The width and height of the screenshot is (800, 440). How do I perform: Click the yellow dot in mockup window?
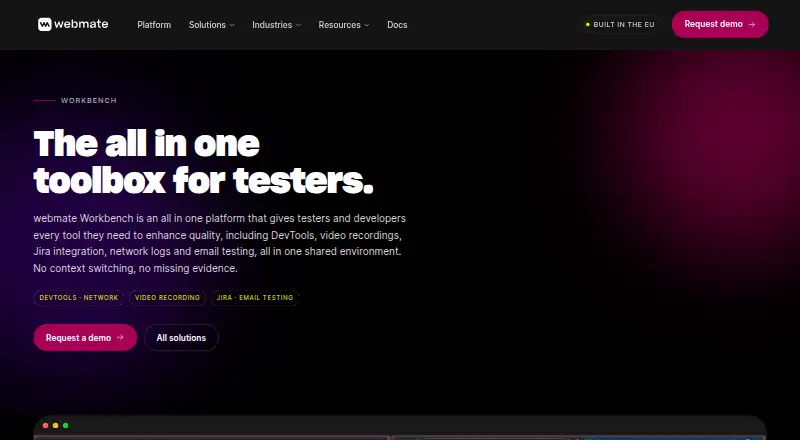[56, 425]
